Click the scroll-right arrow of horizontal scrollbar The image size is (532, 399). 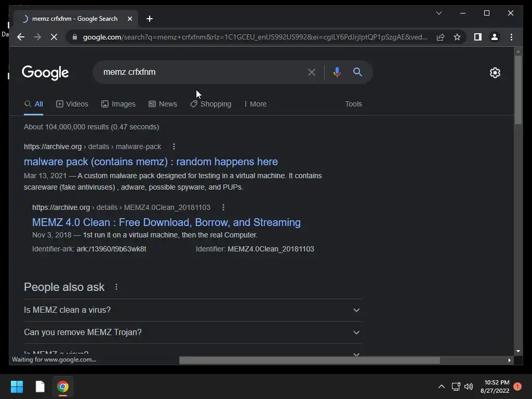coord(509,361)
